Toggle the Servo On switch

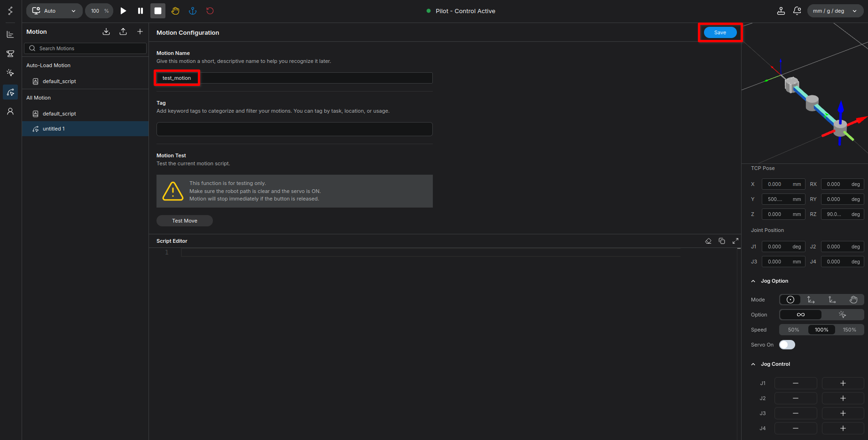click(787, 345)
